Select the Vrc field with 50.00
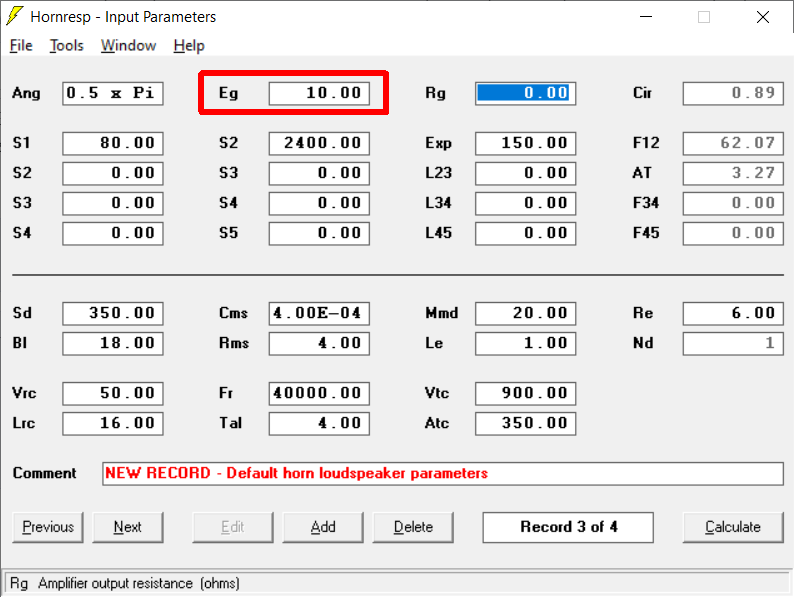 tap(113, 393)
